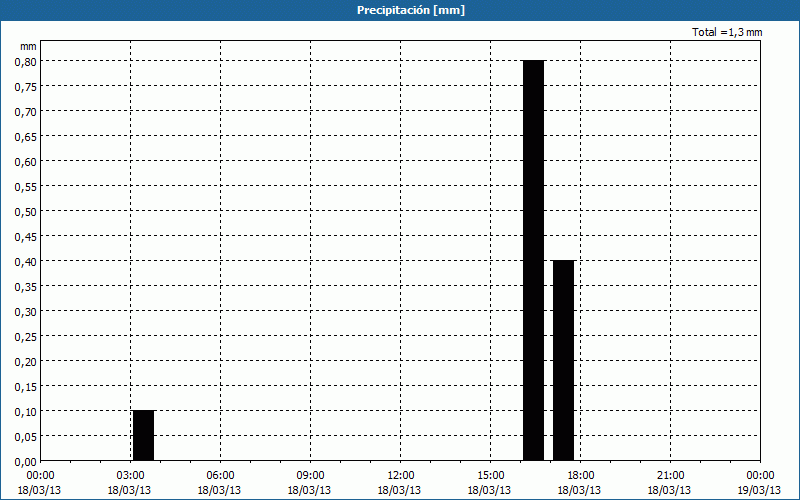This screenshot has width=800, height=500.
Task: Click the 0,25 y-axis label
Action: pos(26,337)
